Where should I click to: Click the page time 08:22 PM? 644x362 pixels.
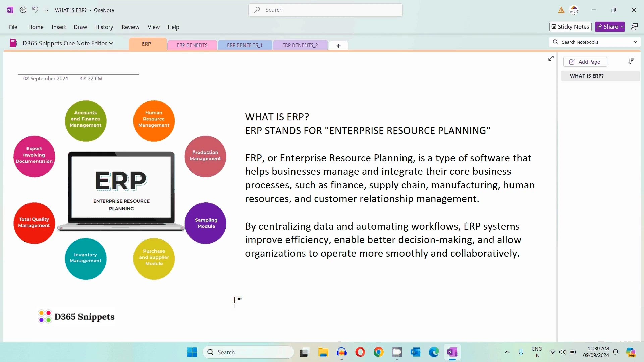tap(91, 79)
